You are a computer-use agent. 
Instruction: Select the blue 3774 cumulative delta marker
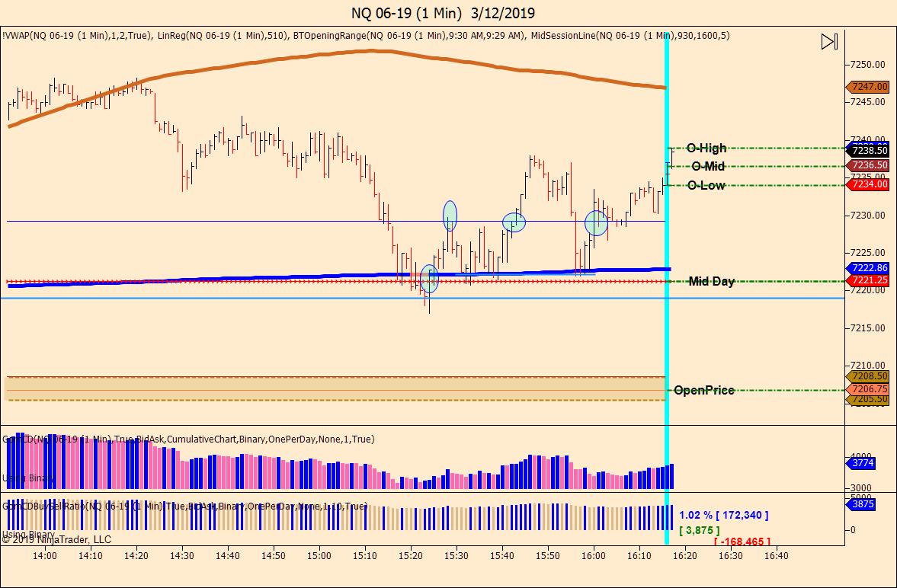point(860,463)
